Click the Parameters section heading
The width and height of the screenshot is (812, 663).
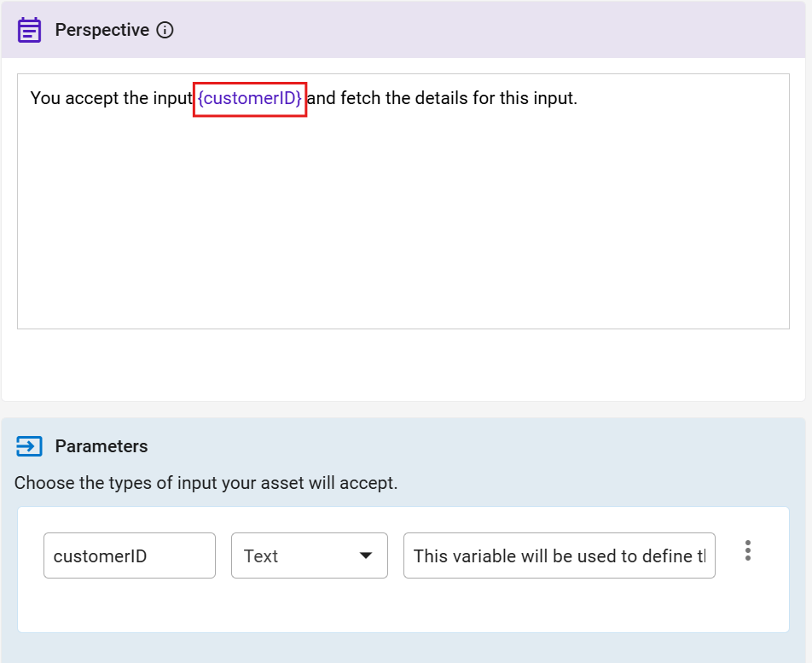(101, 446)
